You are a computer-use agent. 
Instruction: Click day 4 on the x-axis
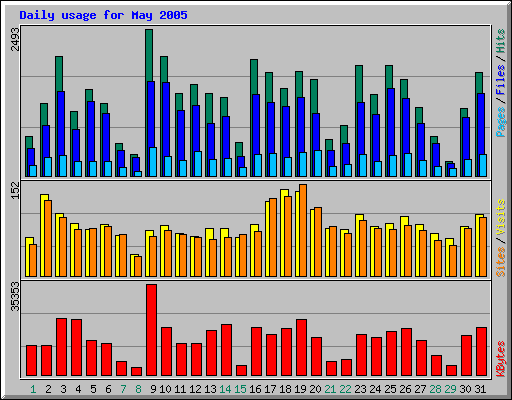pos(78,389)
